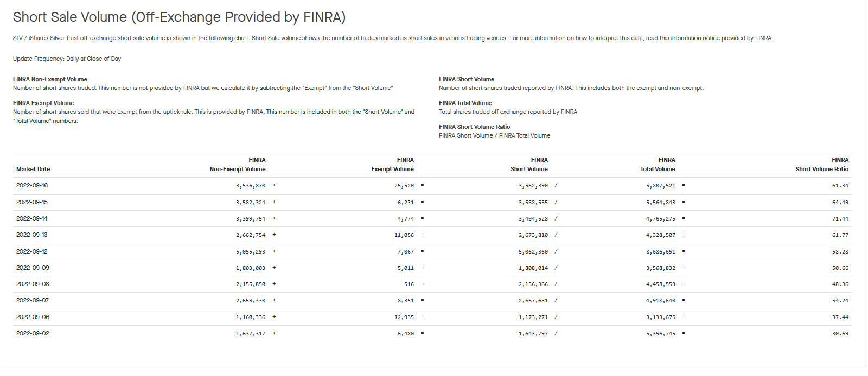Click short volume ratio 54.24

click(840, 301)
